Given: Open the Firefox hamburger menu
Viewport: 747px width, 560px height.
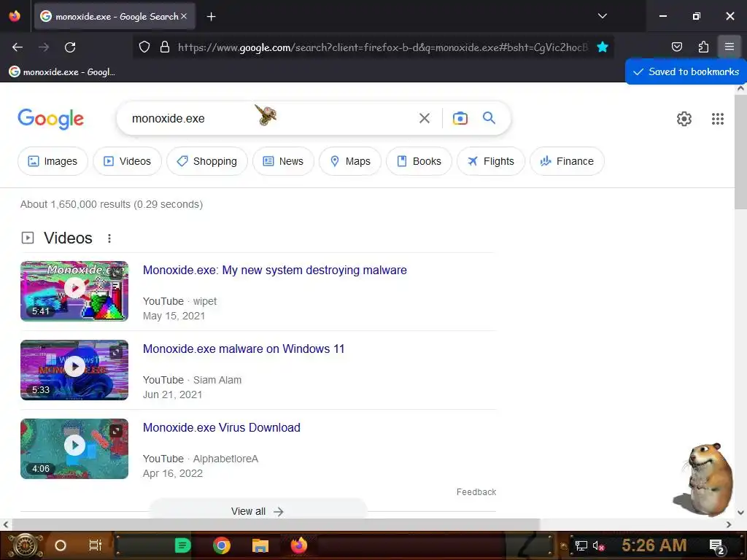Looking at the screenshot, I should click(729, 47).
